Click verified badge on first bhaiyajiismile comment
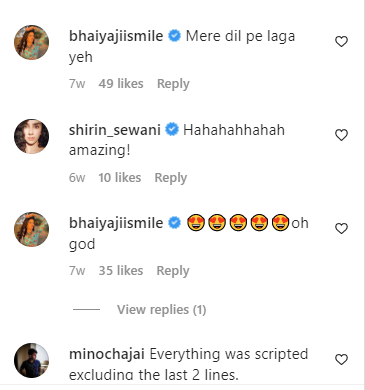The image size is (365, 390). [x=174, y=36]
